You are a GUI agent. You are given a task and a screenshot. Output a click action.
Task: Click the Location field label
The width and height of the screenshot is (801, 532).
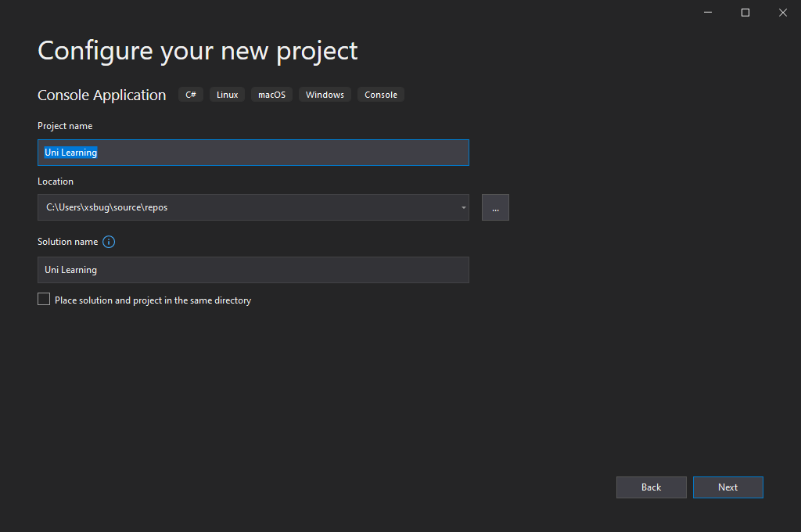[x=56, y=182]
